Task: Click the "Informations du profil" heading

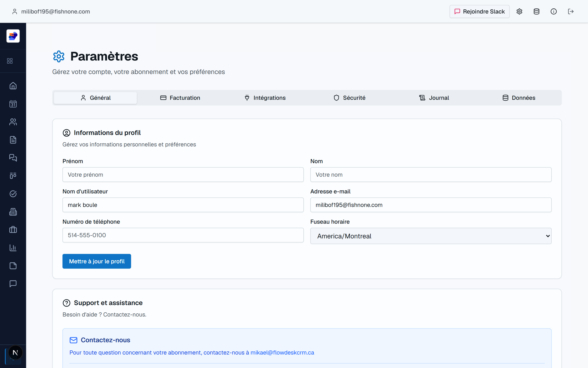Action: point(107,133)
